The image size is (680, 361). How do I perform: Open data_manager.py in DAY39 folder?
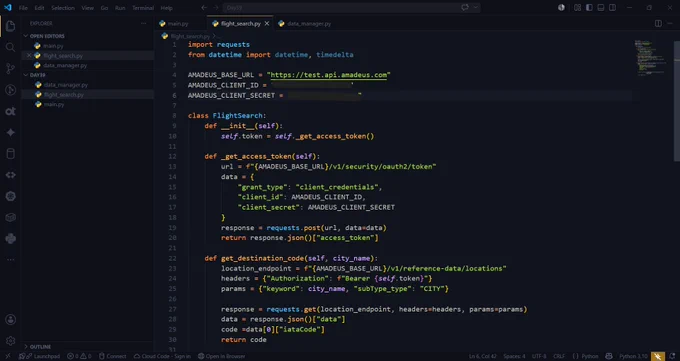tap(65, 85)
